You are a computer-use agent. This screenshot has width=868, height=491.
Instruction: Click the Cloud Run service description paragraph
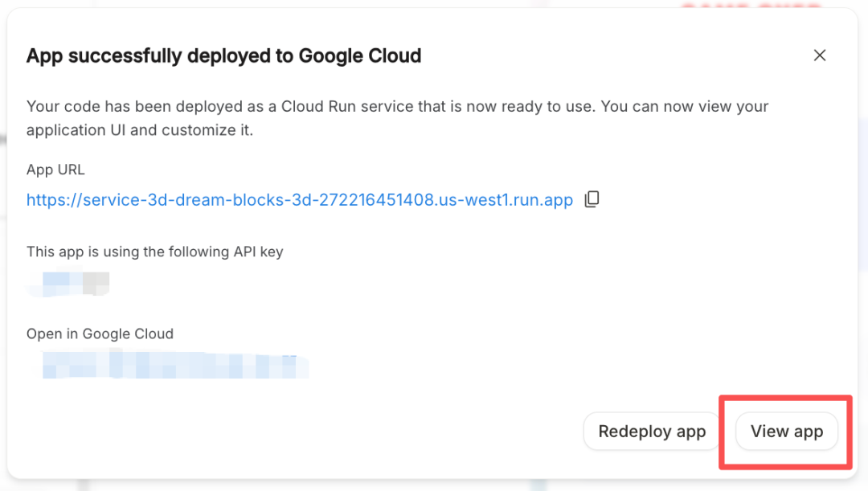coord(397,118)
